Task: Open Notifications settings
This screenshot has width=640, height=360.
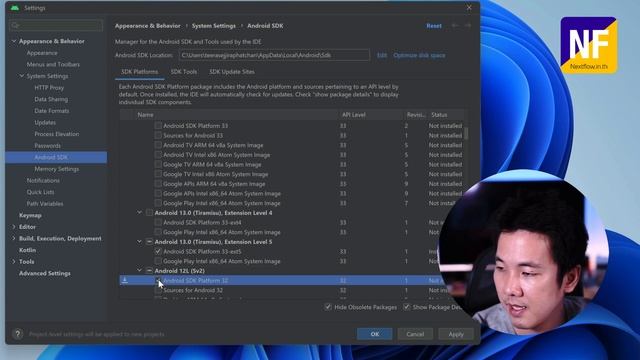Action: pyautogui.click(x=43, y=180)
